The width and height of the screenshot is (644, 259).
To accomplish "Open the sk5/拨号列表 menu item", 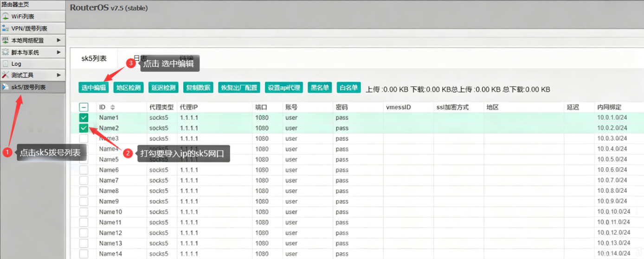I will [32, 87].
